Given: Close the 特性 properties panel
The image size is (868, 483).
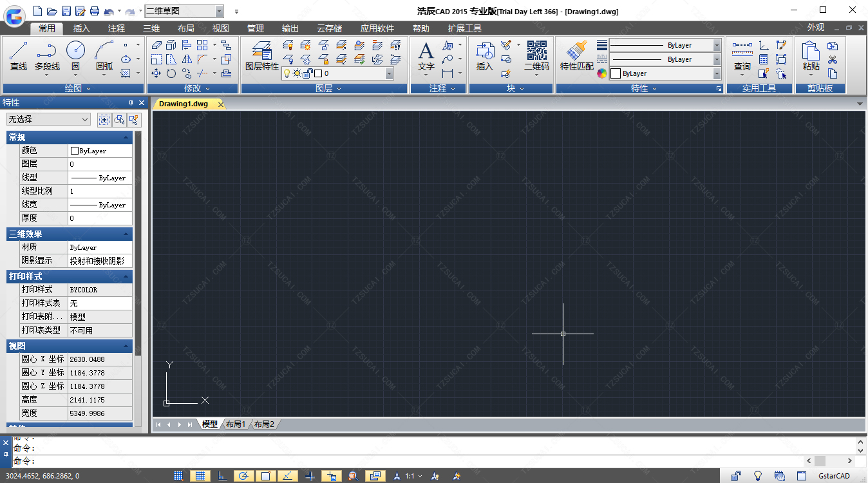Looking at the screenshot, I should click(x=142, y=103).
